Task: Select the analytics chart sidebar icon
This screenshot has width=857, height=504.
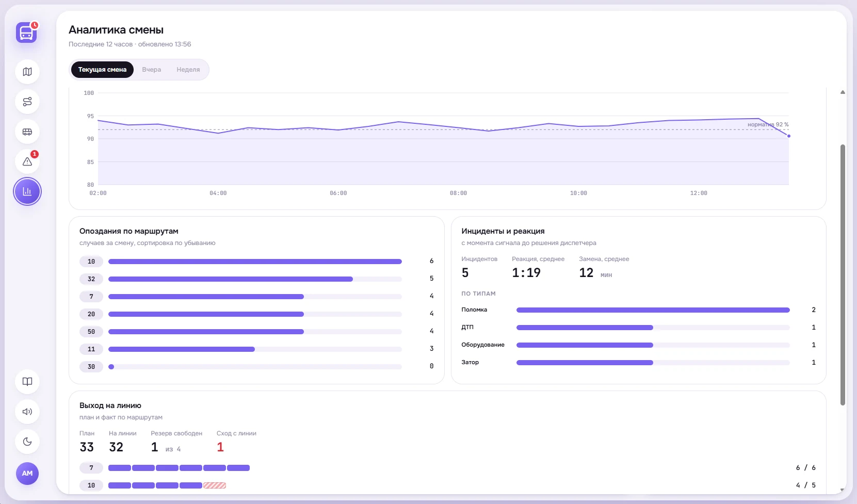Action: pyautogui.click(x=27, y=191)
